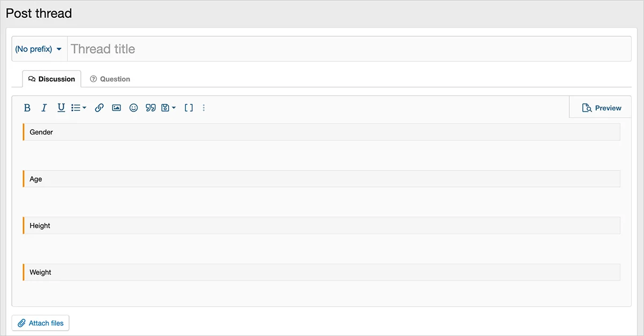Click the insert image icon

116,108
